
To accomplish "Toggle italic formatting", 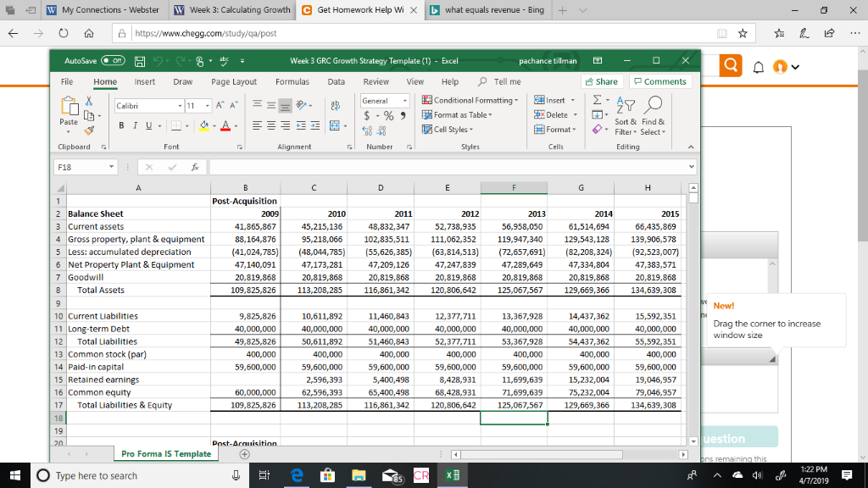I will pyautogui.click(x=135, y=124).
